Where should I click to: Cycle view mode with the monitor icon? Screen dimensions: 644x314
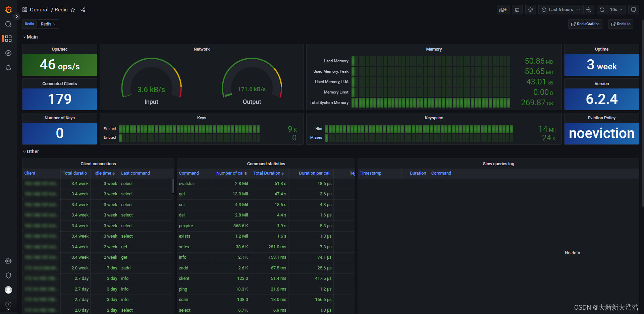coord(634,10)
